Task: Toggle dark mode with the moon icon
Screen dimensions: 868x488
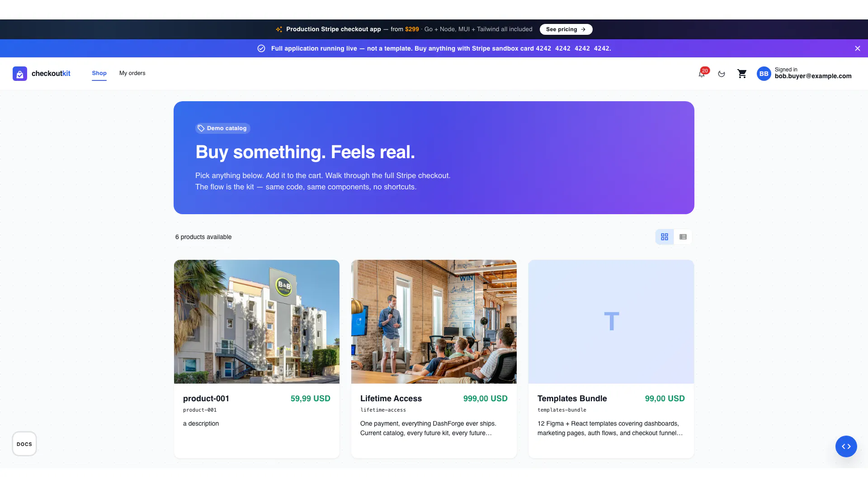Action: point(722,74)
